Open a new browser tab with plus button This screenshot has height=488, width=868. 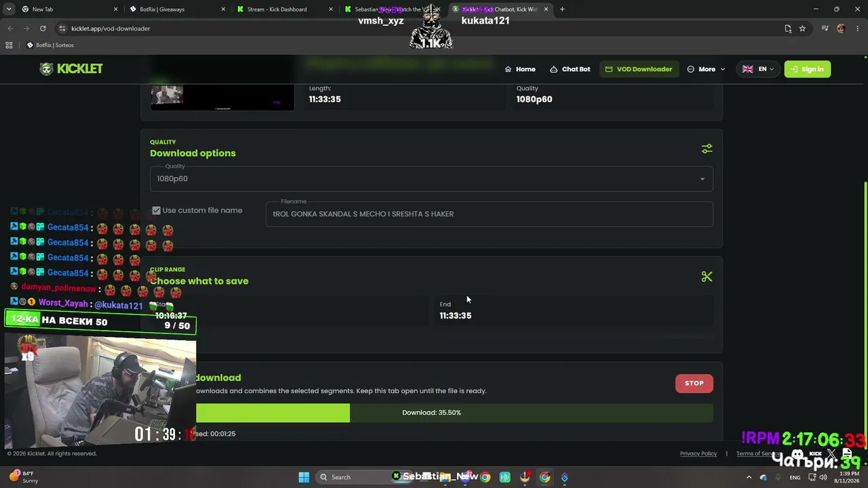coord(562,9)
